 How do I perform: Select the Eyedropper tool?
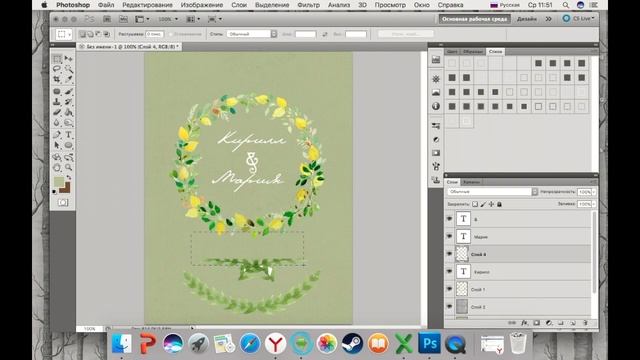[69, 79]
